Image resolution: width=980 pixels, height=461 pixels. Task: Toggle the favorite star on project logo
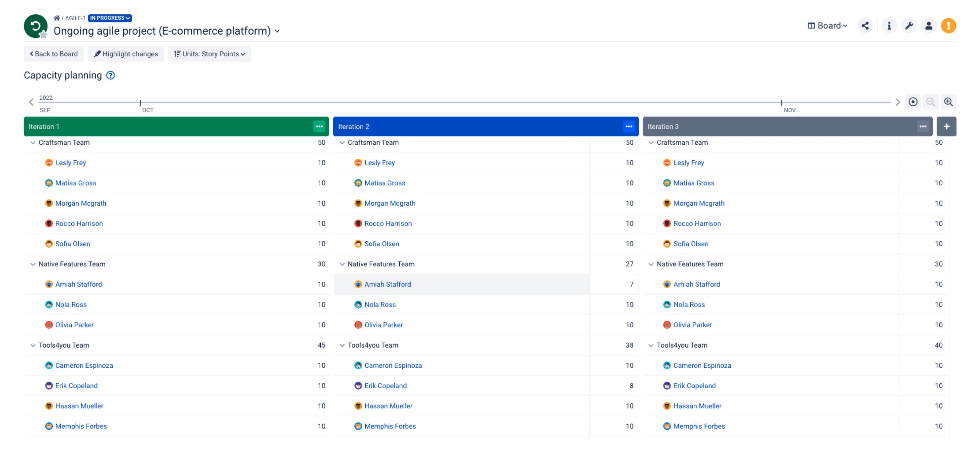44,35
